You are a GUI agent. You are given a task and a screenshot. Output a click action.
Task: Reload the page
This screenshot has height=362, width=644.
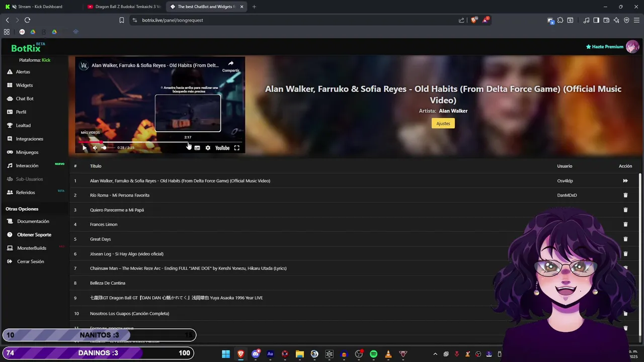pyautogui.click(x=27, y=20)
